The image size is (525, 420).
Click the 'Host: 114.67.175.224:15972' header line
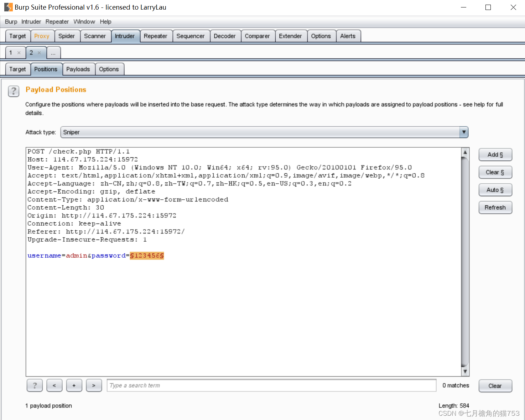click(x=83, y=159)
